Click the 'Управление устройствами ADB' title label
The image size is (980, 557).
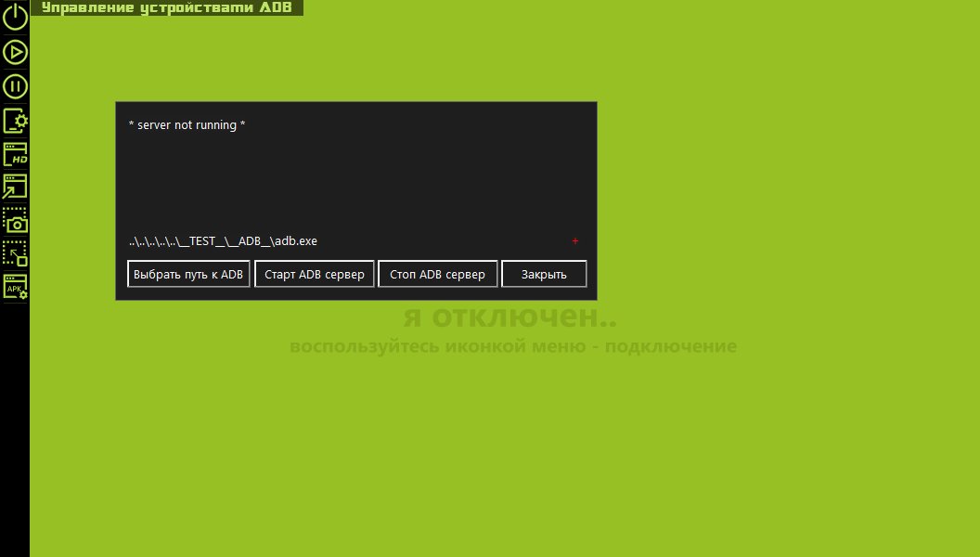[x=166, y=7]
